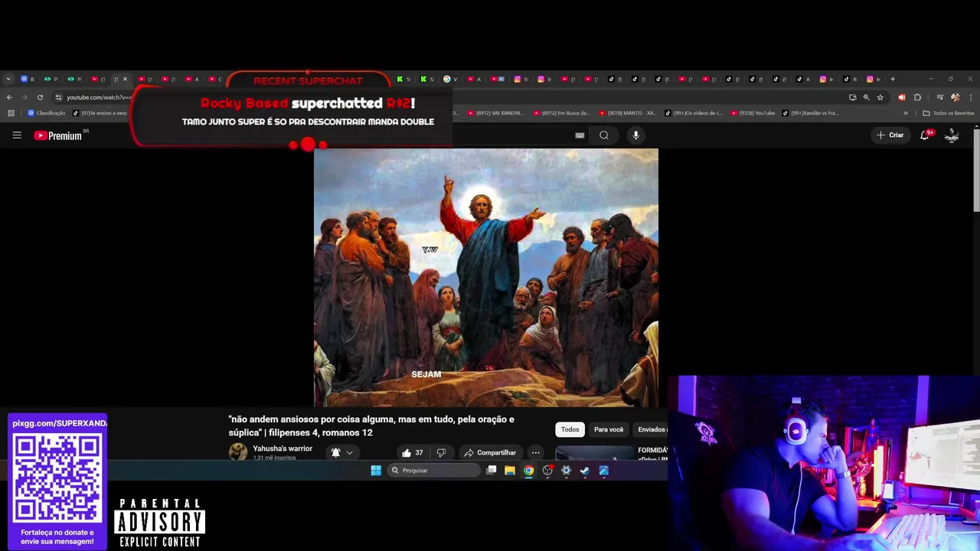Click the video player showing painting

[x=485, y=278]
